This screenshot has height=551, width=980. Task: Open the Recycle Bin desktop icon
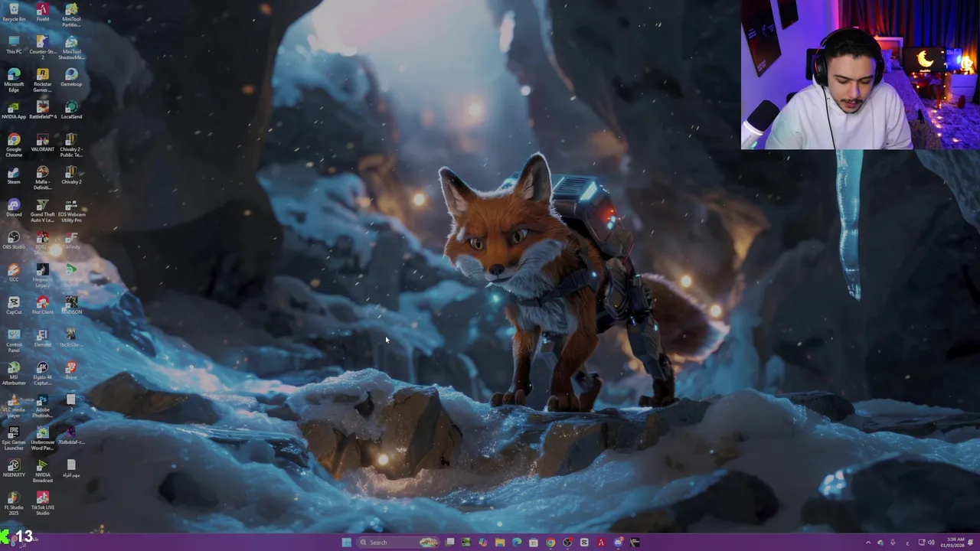pyautogui.click(x=14, y=12)
